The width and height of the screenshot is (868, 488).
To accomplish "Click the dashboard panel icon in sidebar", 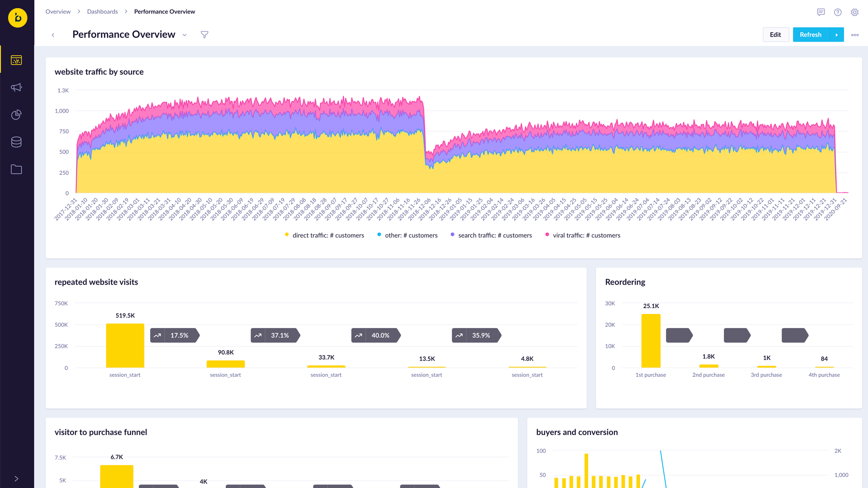I will click(16, 60).
